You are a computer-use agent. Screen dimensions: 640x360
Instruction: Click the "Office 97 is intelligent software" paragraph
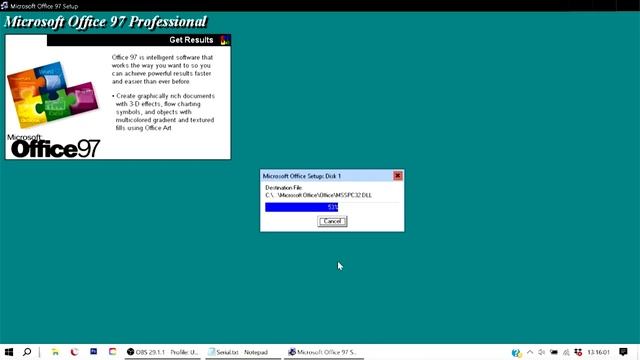pyautogui.click(x=162, y=69)
